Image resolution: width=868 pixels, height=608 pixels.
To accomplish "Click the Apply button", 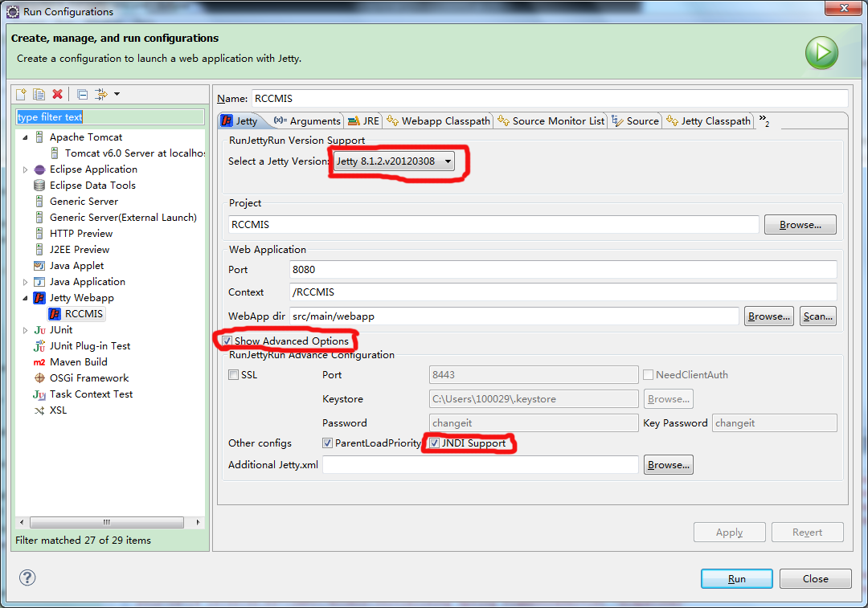I will coord(729,533).
